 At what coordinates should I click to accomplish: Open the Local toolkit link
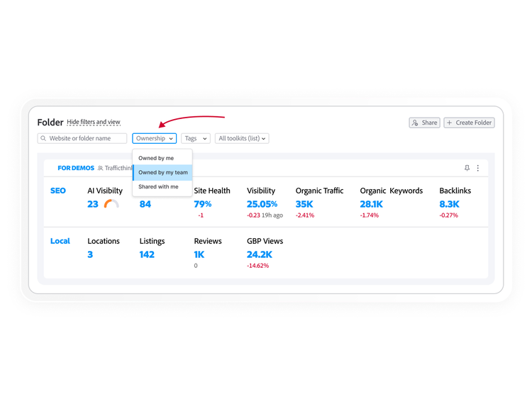point(60,241)
